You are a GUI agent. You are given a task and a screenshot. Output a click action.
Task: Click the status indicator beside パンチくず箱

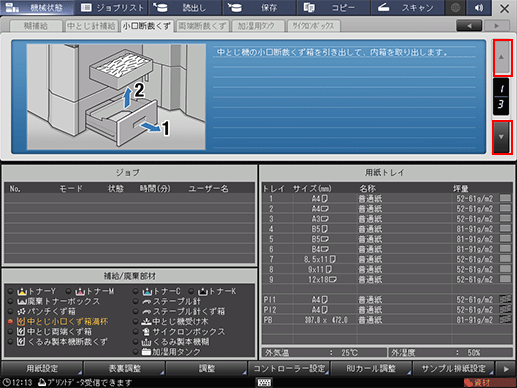click(10, 312)
